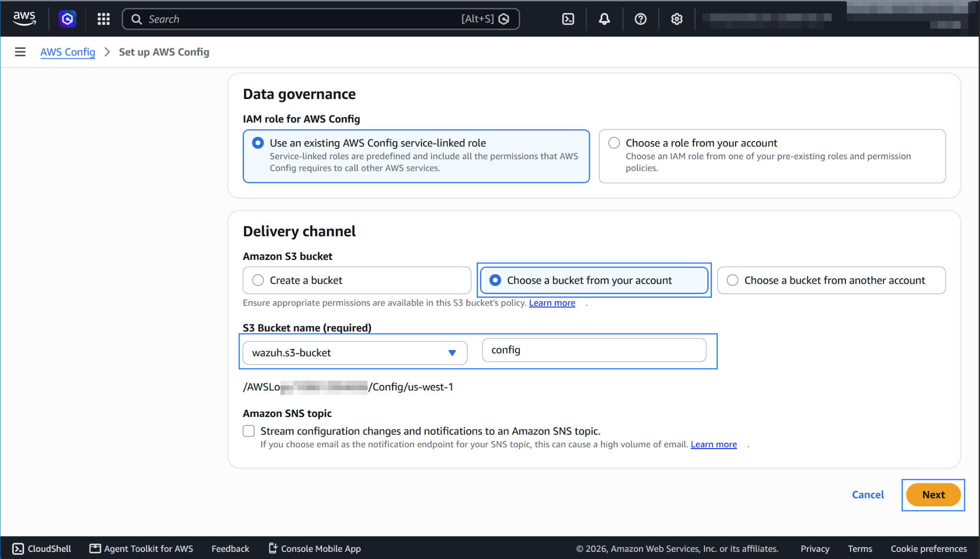Click the Set up AWS Config breadcrumb text
Viewport: 980px width, 559px height.
[x=164, y=52]
